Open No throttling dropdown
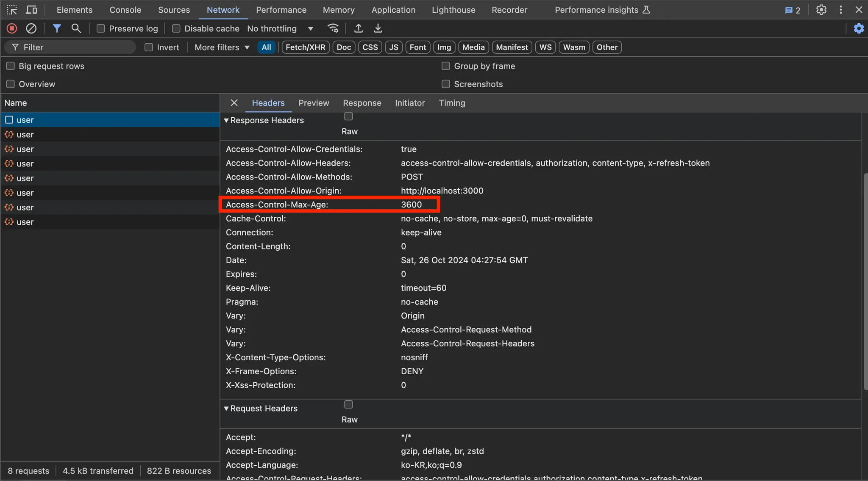The image size is (868, 481). (280, 28)
